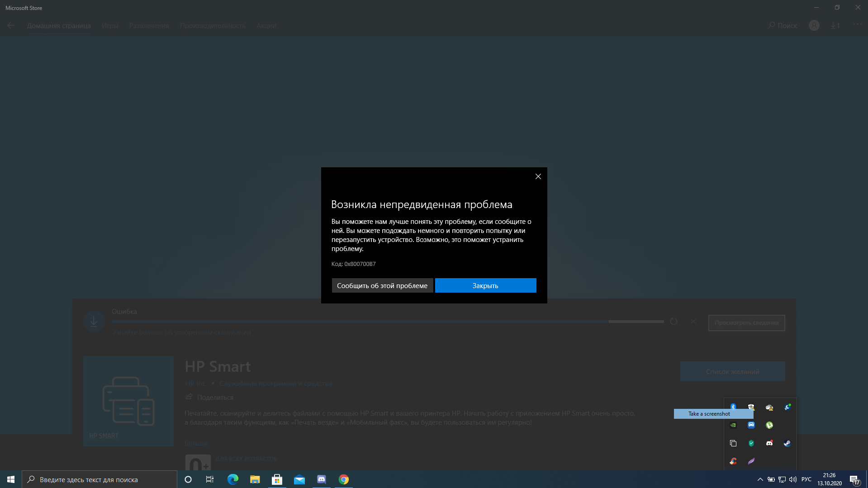Viewport: 868px width, 488px height.
Task: Click the "HP Smart" app title
Action: click(218, 366)
